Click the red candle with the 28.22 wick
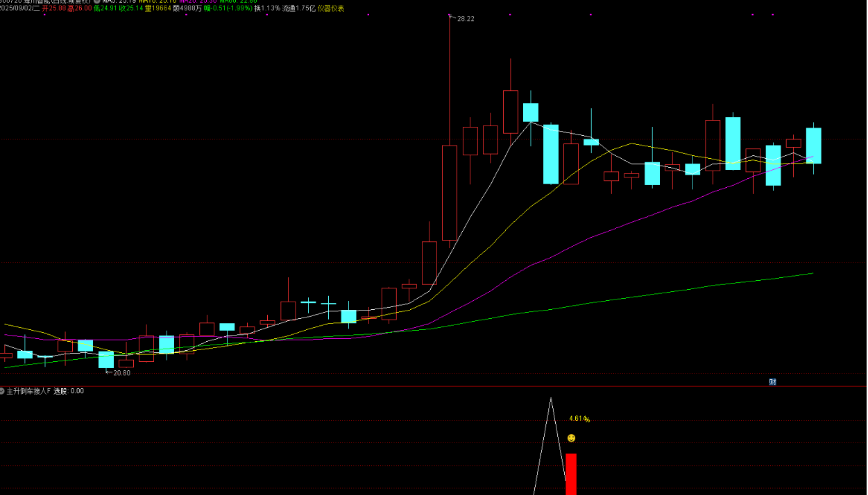The image size is (868, 495). click(450, 192)
